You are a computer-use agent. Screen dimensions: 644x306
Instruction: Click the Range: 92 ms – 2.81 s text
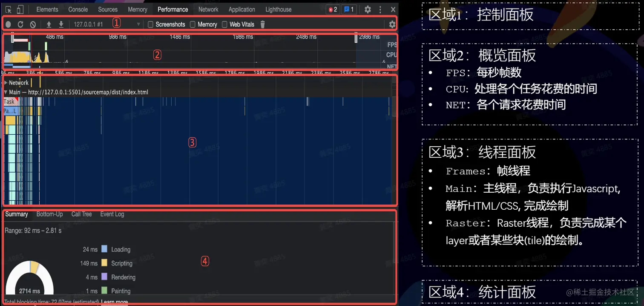(33, 231)
